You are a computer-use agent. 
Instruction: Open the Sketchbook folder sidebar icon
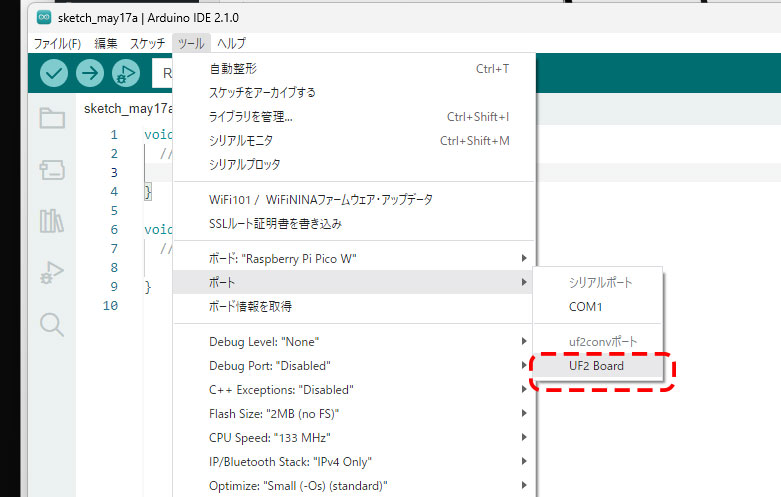[52, 118]
